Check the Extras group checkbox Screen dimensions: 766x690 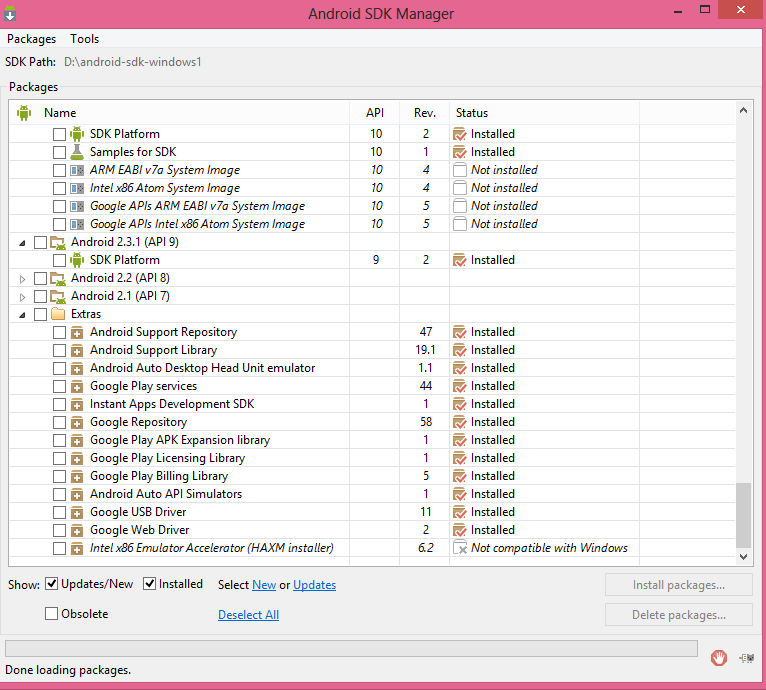pos(40,314)
